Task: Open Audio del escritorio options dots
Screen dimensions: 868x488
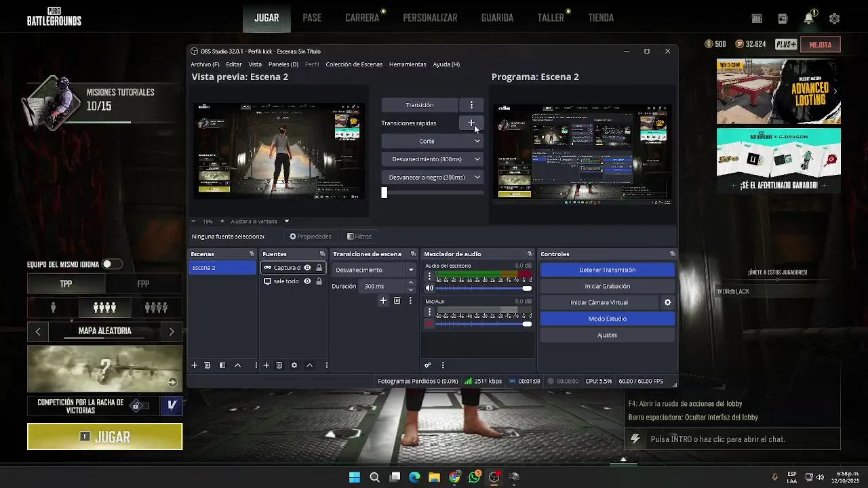Action: 429,277
